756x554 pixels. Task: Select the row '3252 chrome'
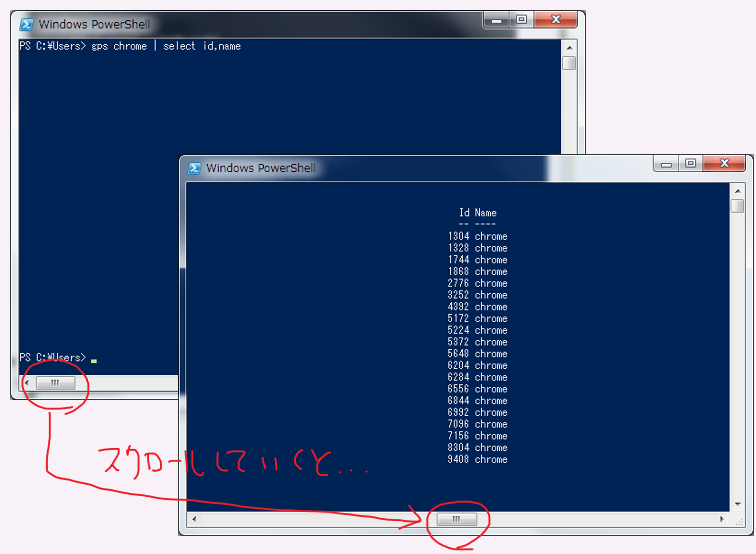click(478, 295)
